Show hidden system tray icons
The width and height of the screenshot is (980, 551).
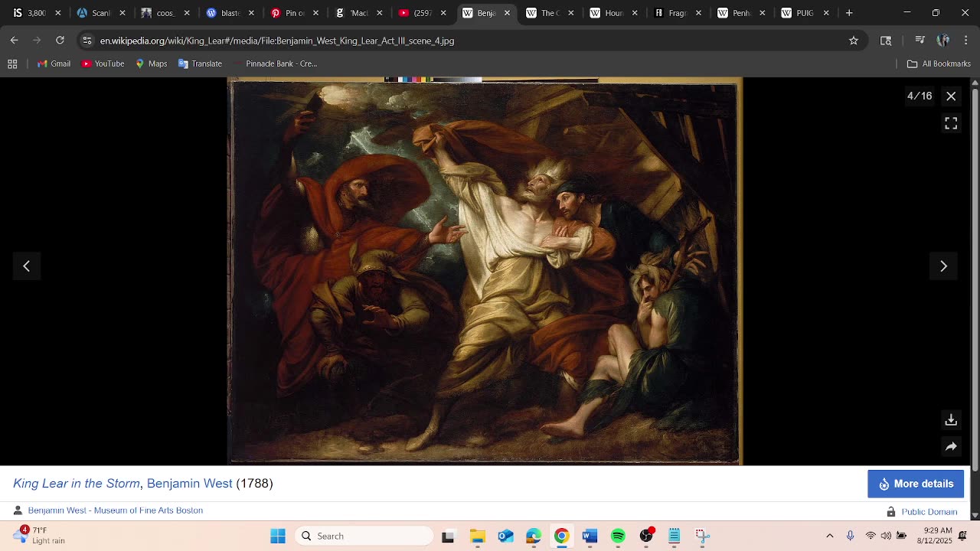tap(830, 536)
